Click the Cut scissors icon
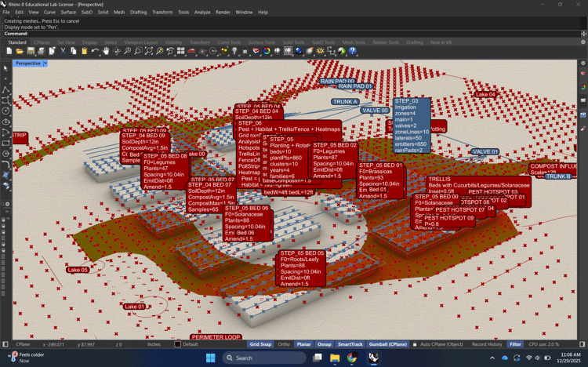Viewport: 588px width, 367px height. (x=63, y=51)
